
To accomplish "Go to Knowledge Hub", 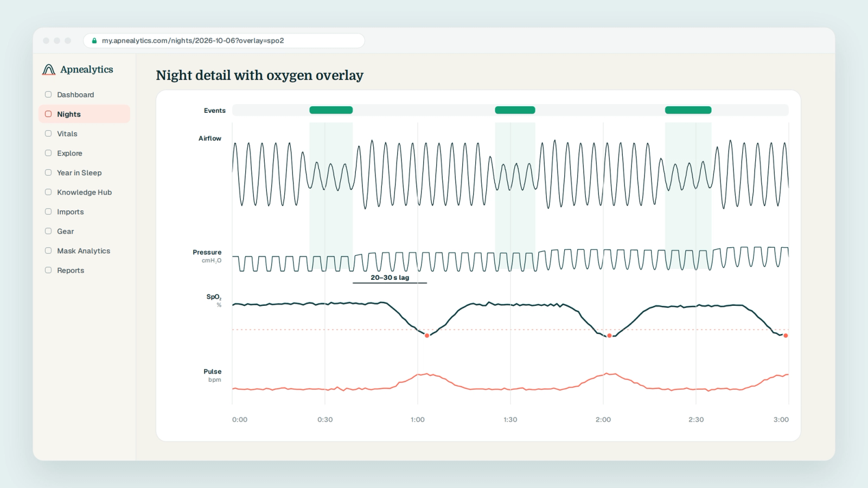I will (x=84, y=192).
